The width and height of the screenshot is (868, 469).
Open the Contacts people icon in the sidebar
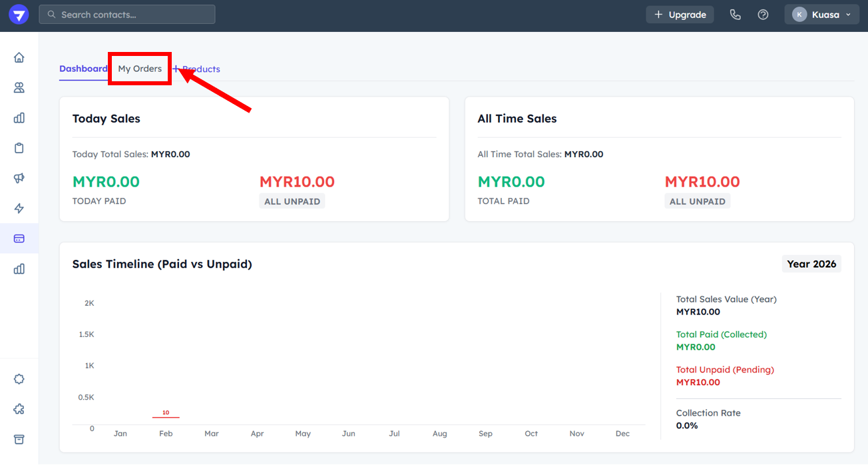click(x=19, y=88)
